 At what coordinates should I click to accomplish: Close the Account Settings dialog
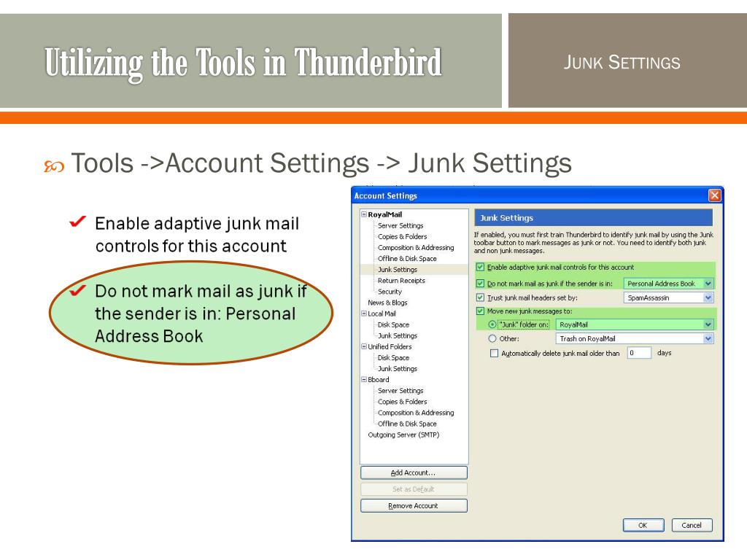click(714, 195)
